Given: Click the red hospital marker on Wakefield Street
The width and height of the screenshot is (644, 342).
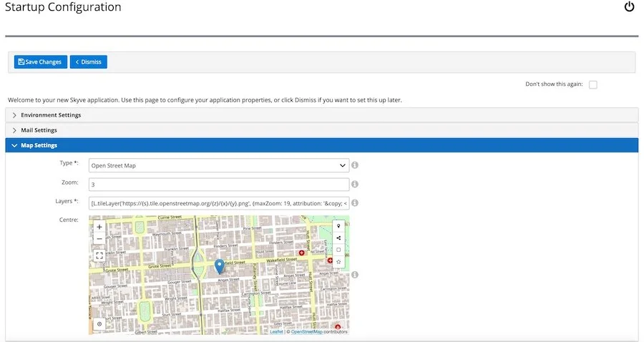Looking at the screenshot, I should (x=301, y=253).
